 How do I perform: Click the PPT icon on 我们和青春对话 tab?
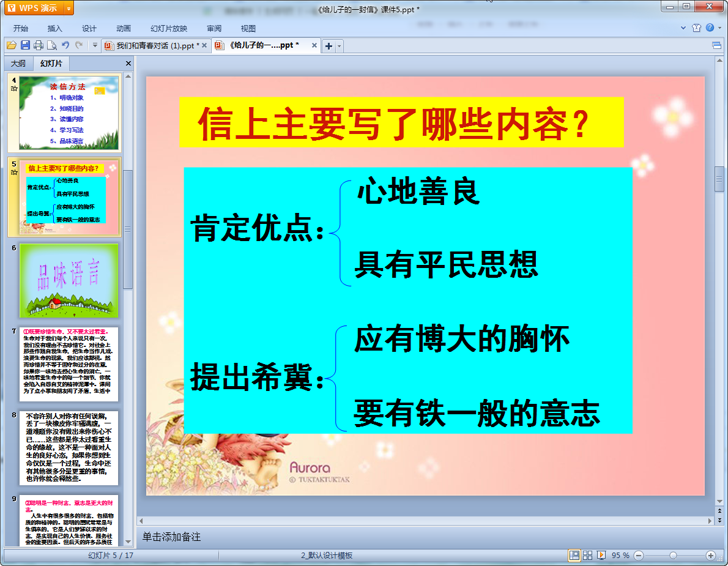pos(109,45)
